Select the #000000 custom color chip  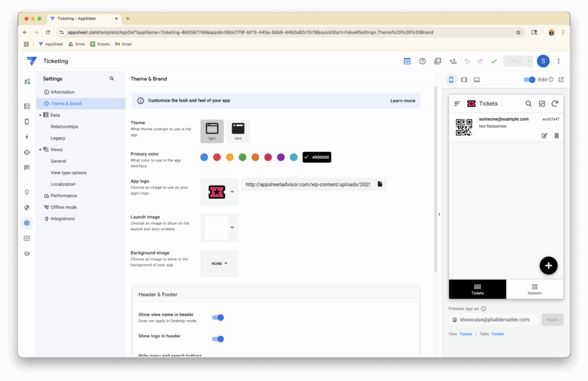(317, 157)
